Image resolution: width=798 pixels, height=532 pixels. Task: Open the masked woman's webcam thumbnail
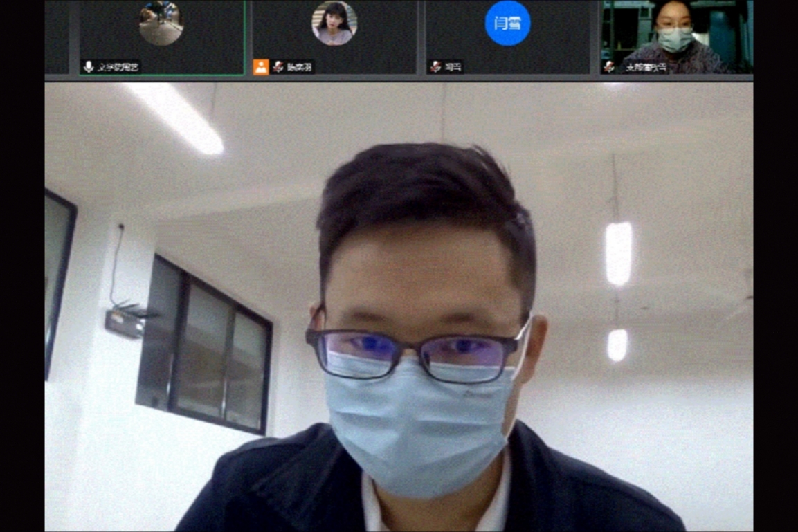coord(676,31)
